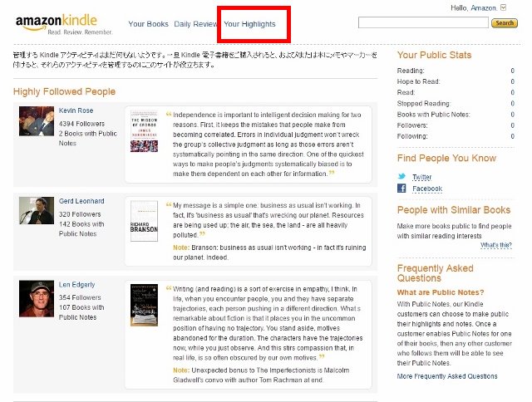Open Gerd Leonhard's profile link

coord(81,201)
